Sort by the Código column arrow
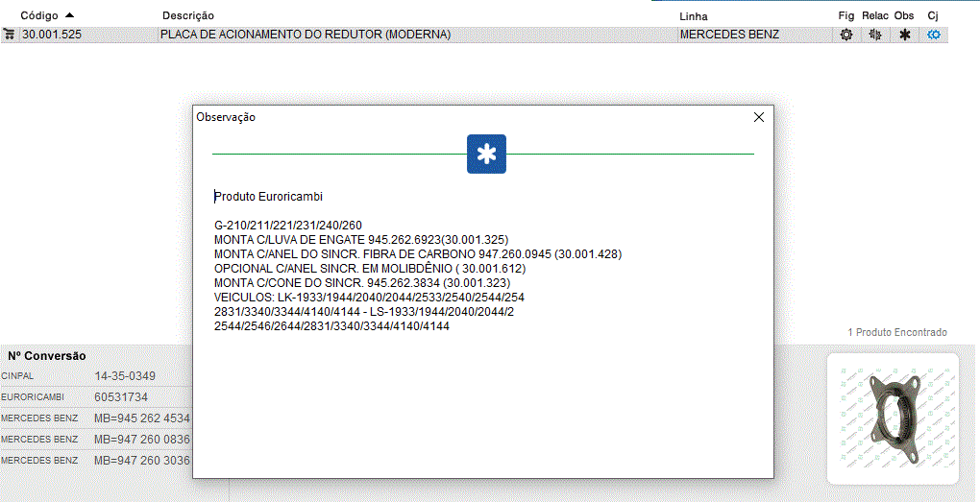Image resolution: width=980 pixels, height=502 pixels. click(69, 15)
